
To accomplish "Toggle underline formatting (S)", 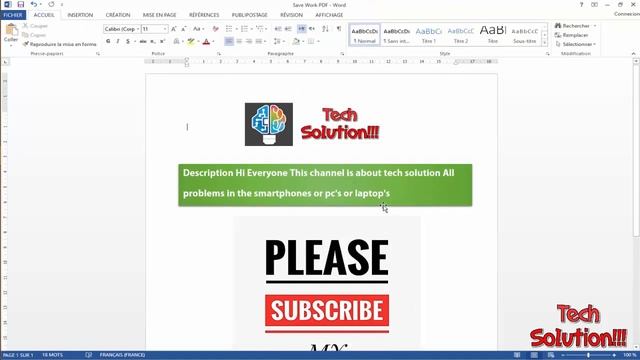I will click(128, 41).
